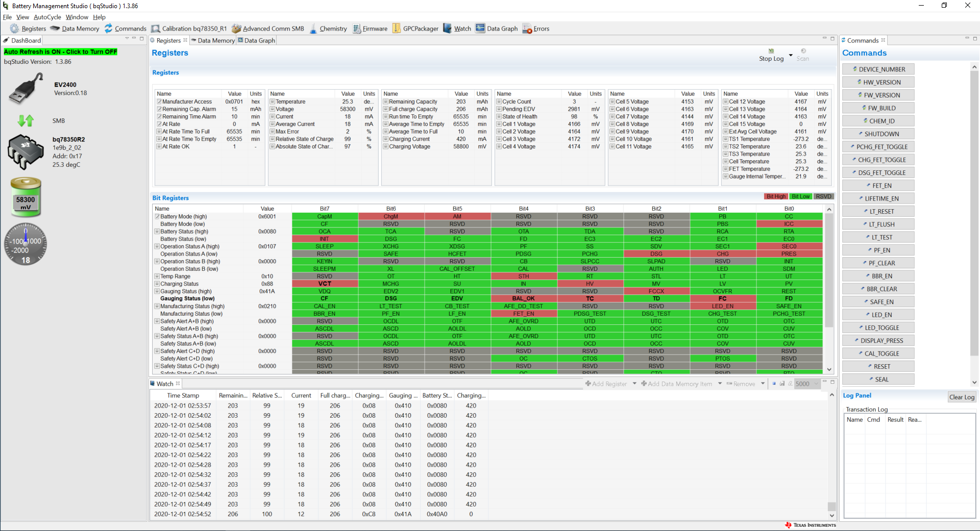Open Advanced Comm SMB tool
The image size is (980, 531).
pyautogui.click(x=268, y=29)
